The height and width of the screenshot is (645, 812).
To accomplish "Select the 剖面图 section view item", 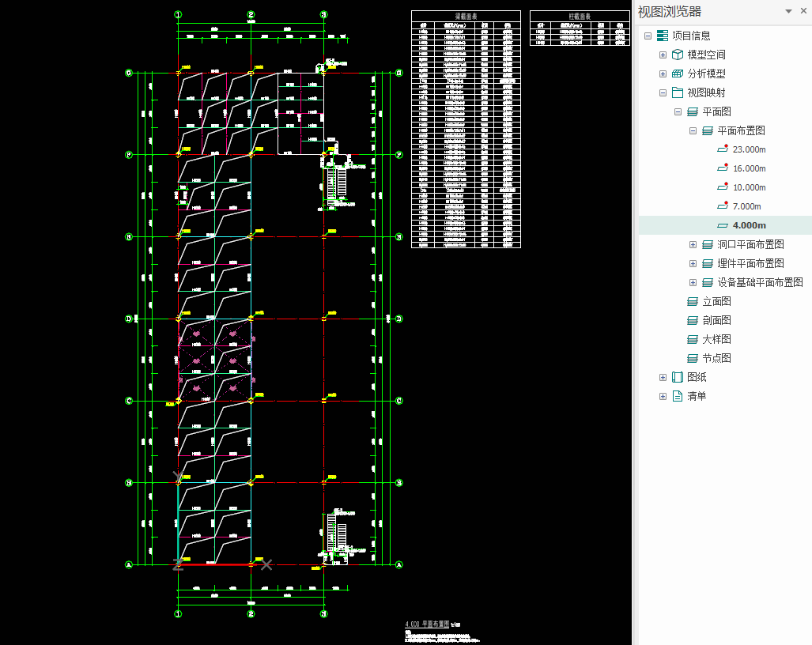I will (x=716, y=320).
